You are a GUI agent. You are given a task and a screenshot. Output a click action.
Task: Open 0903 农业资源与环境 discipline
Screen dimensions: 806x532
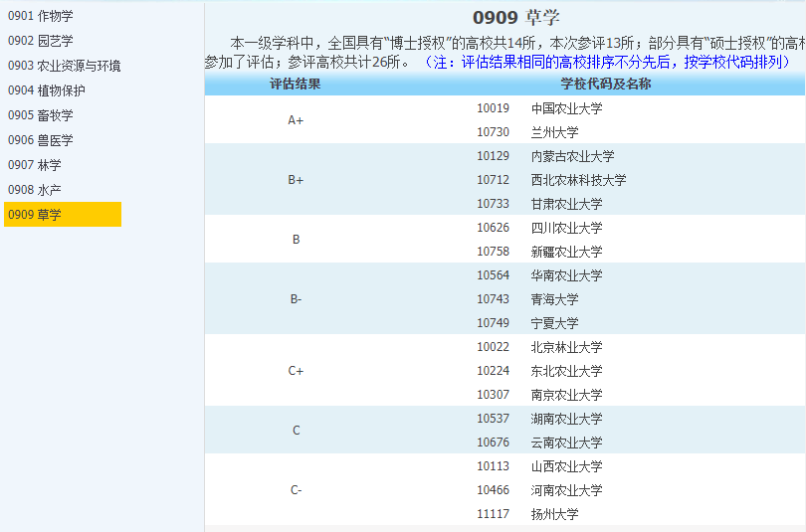coord(65,66)
